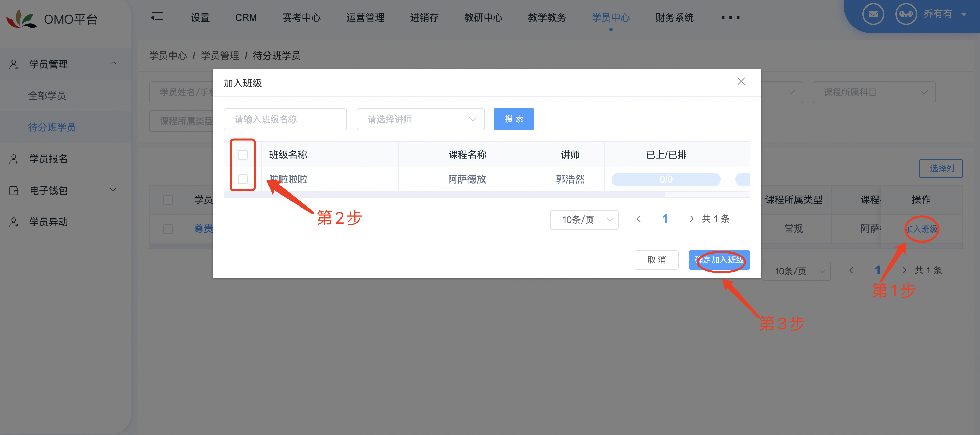Open the 乔有有 user menu arrow
The image size is (980, 435).
click(964, 14)
